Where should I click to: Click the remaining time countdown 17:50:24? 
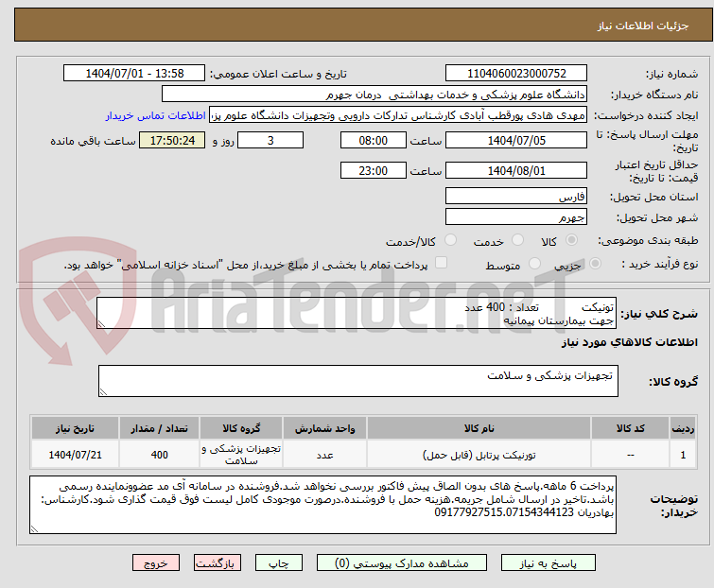tap(172, 140)
